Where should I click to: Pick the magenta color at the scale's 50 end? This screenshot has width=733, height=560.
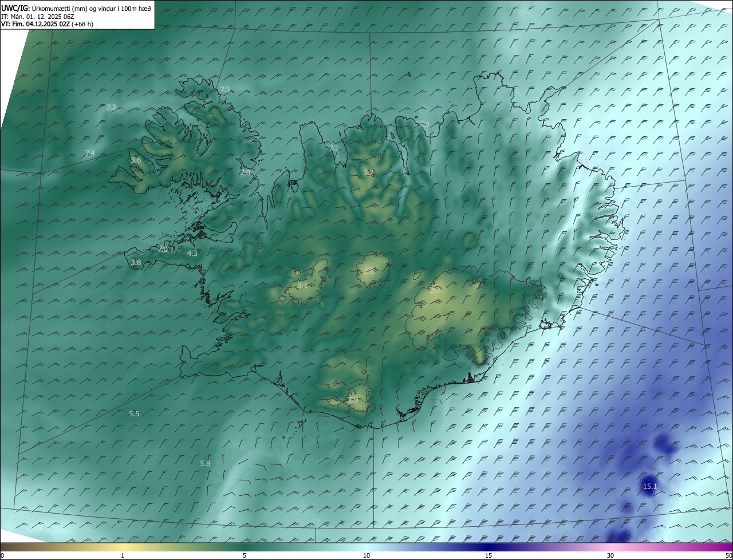point(729,547)
